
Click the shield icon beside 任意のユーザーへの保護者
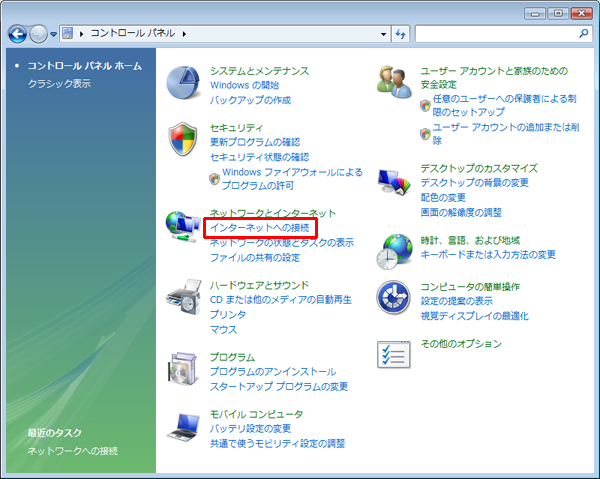(x=425, y=105)
